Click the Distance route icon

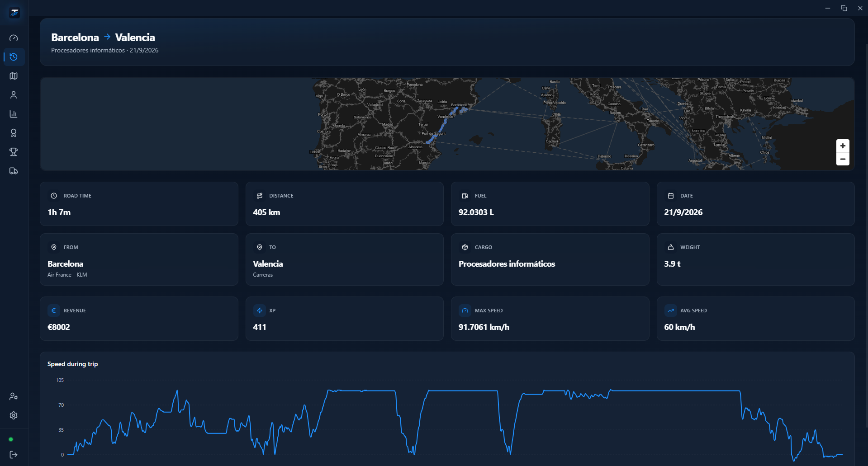[x=260, y=196]
